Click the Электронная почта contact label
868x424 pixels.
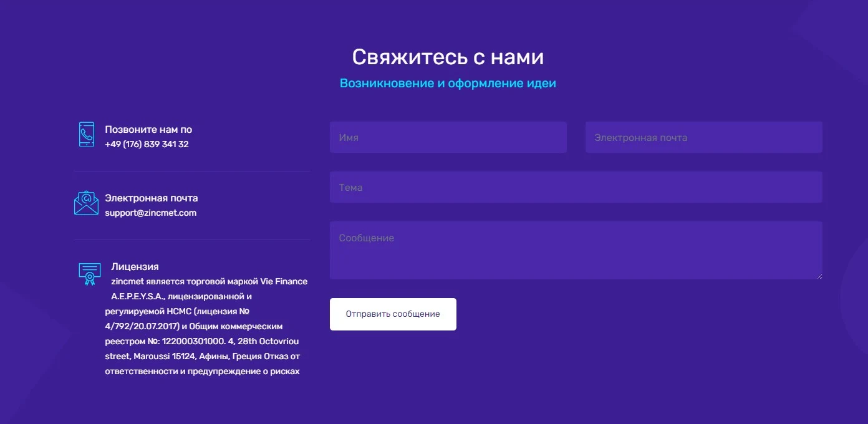[x=152, y=198]
